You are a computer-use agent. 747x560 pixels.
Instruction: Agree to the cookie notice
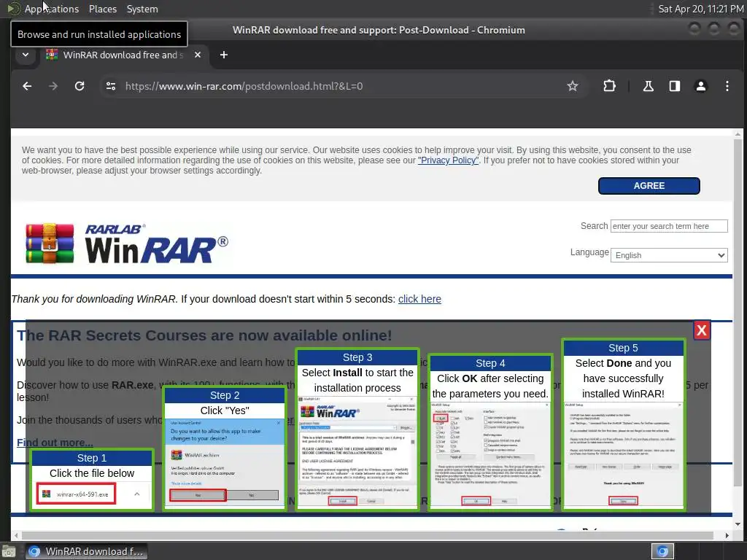click(x=649, y=186)
